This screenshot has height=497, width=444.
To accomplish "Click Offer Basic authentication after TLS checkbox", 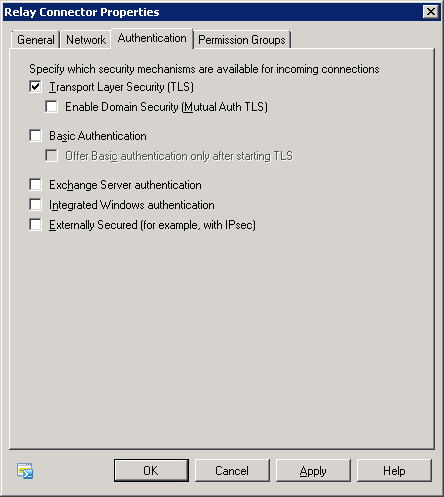I will pos(51,156).
